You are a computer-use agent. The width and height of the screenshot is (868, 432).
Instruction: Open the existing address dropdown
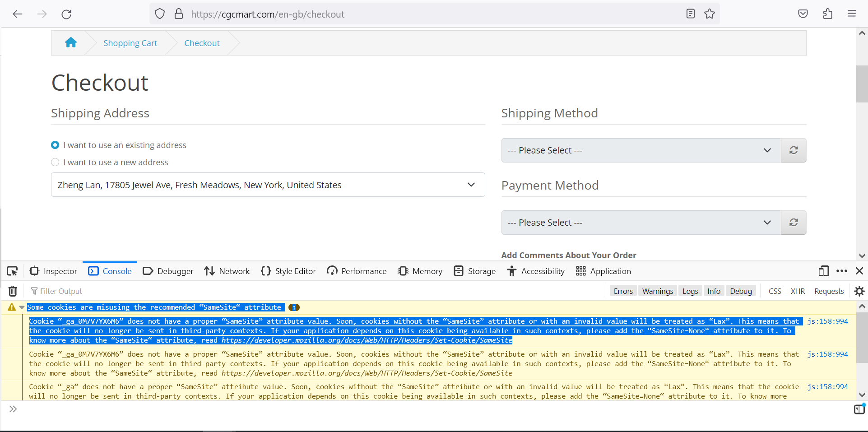[x=268, y=185]
